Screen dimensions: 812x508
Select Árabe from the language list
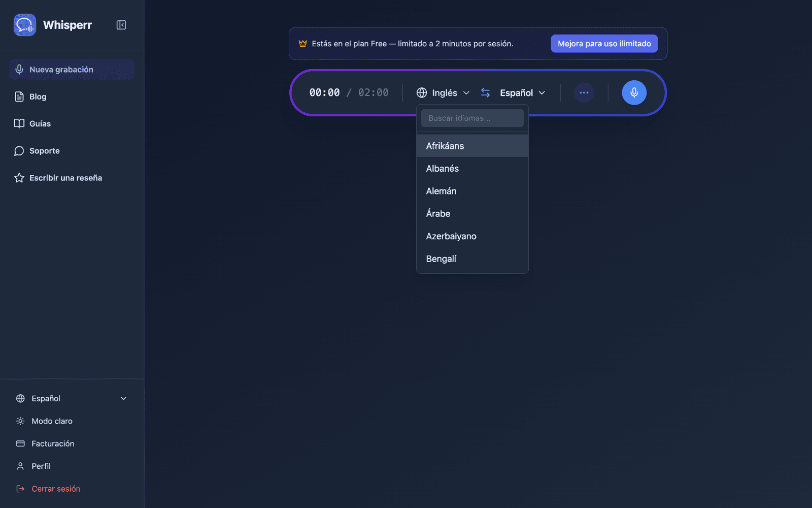tap(472, 213)
